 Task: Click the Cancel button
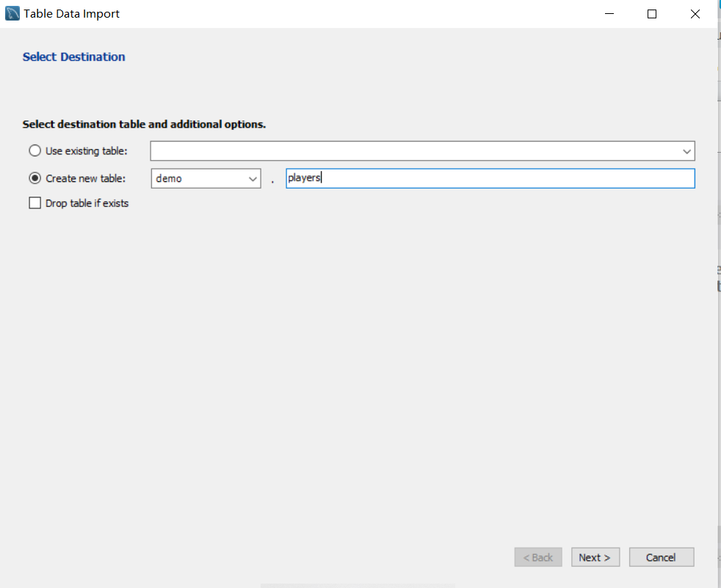[662, 557]
